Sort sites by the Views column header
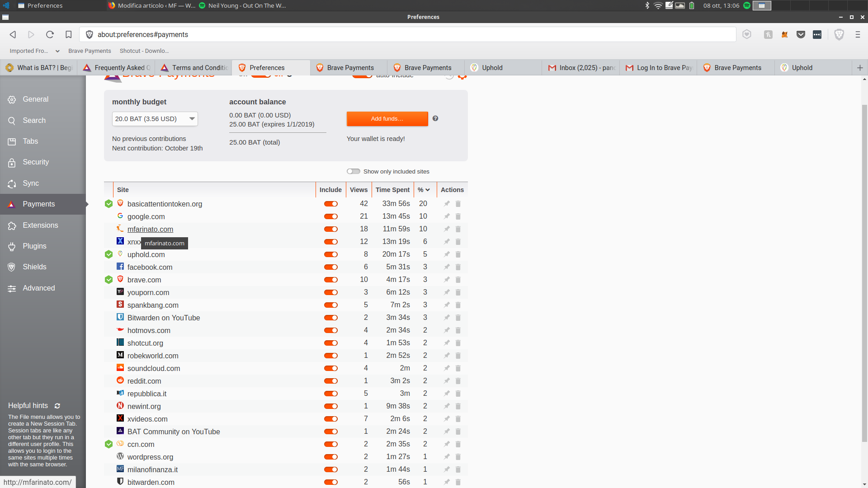Viewport: 868px width, 488px height. tap(359, 190)
